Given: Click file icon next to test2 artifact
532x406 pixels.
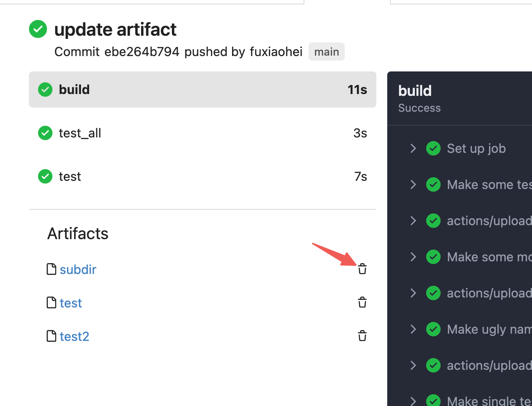Looking at the screenshot, I should (x=52, y=336).
